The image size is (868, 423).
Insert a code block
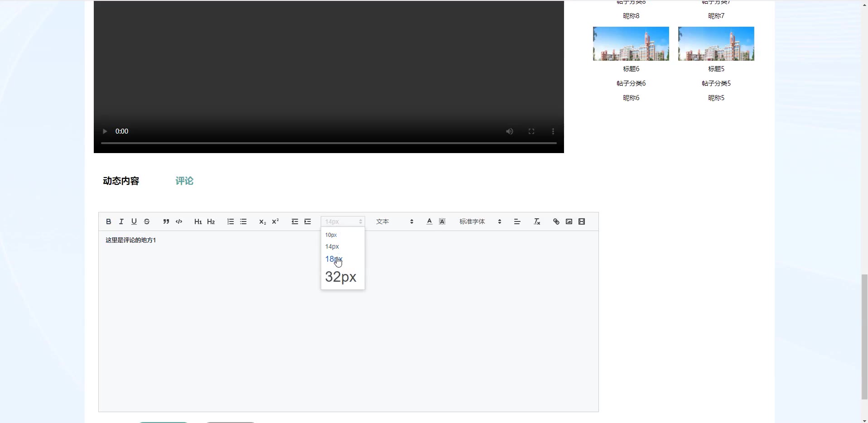(x=179, y=221)
